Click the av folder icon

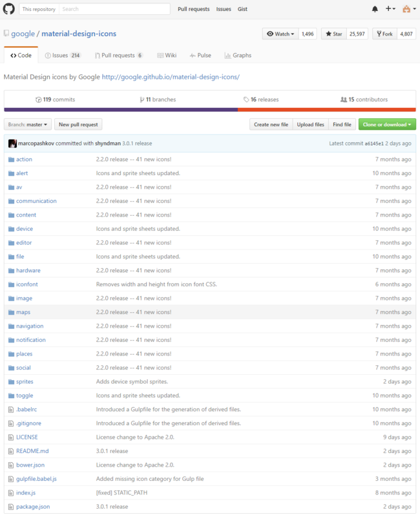[11, 187]
